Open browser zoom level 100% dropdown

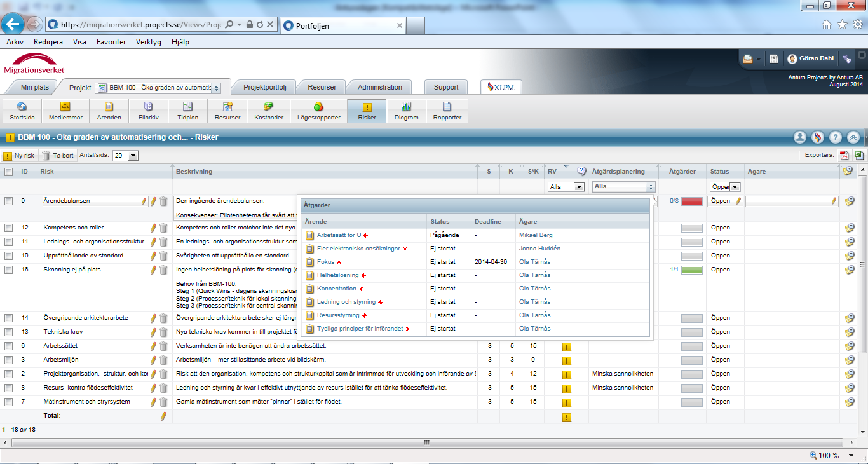pos(853,456)
